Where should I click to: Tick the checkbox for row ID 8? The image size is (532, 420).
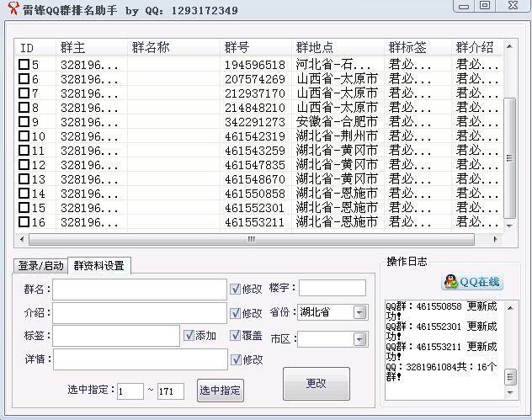(x=24, y=107)
